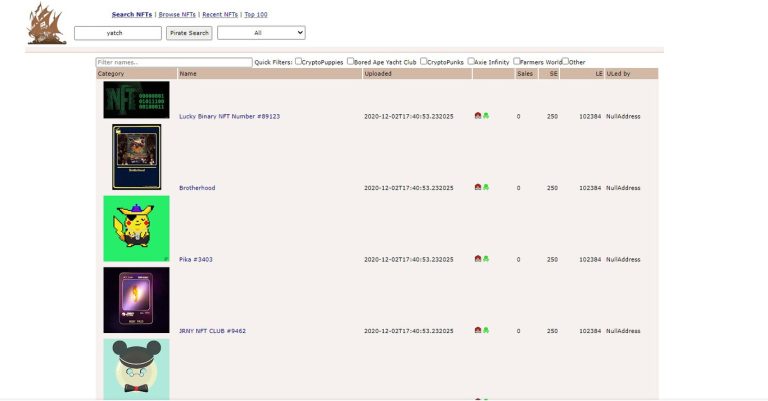Open the Lucky Binary NFT Number #89123 link
The image size is (768, 401).
[x=229, y=116]
